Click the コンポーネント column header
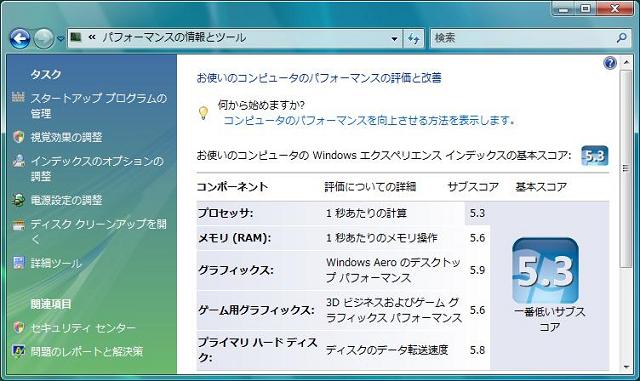 [x=232, y=187]
